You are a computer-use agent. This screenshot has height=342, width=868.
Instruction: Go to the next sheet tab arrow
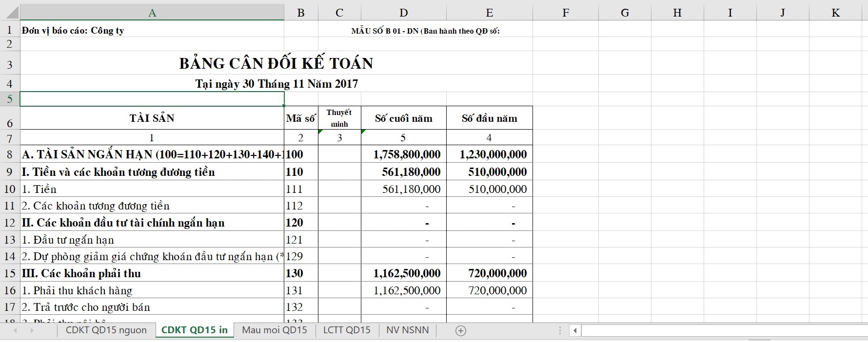pyautogui.click(x=32, y=331)
